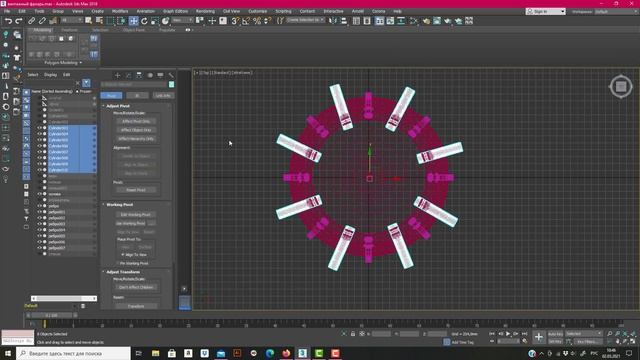Image resolution: width=640 pixels, height=360 pixels.
Task: Toggle the Auto Key animation mode
Action: (x=556, y=334)
